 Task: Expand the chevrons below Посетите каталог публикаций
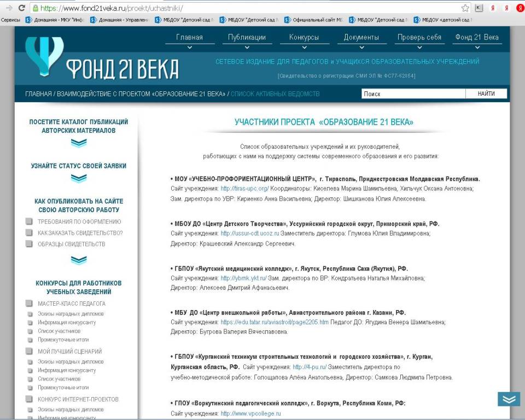point(79,143)
